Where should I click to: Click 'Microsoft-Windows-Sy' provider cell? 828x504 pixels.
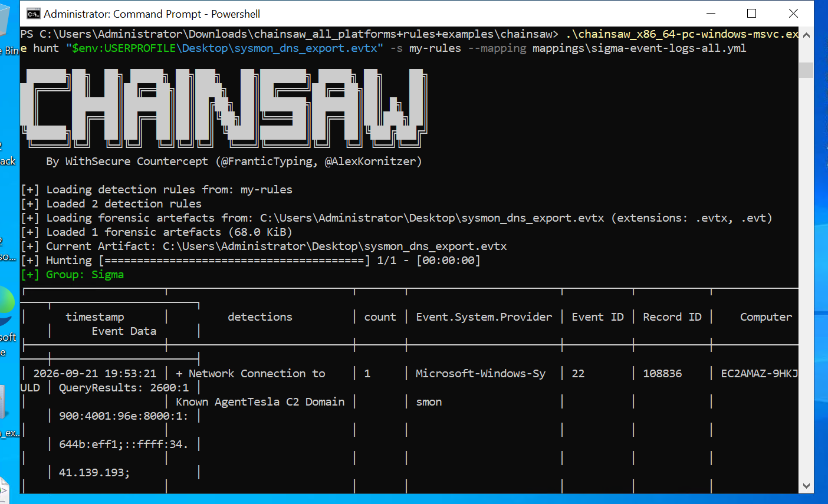[481, 373]
